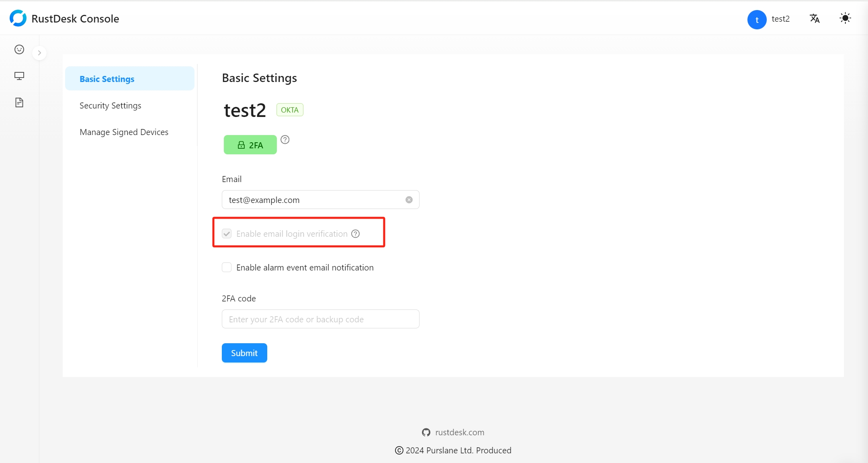Click the blue user avatar circle

point(757,19)
